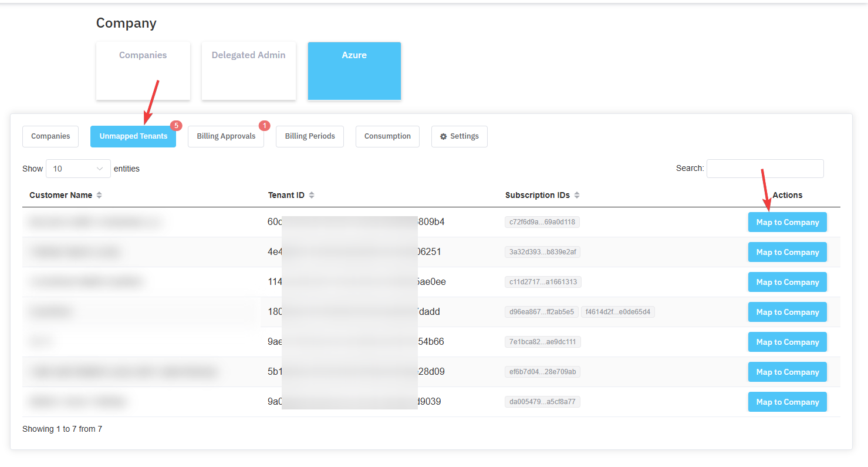Sort table by Customer Name sort icon
This screenshot has height=467, width=868.
coord(99,195)
